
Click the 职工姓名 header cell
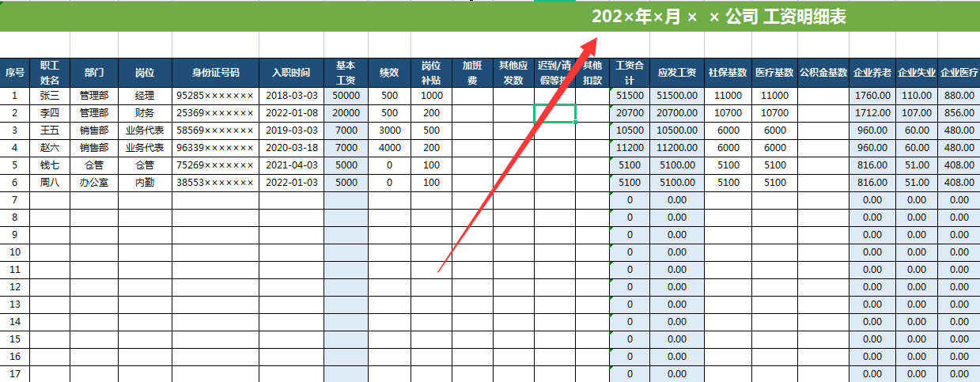click(x=50, y=73)
